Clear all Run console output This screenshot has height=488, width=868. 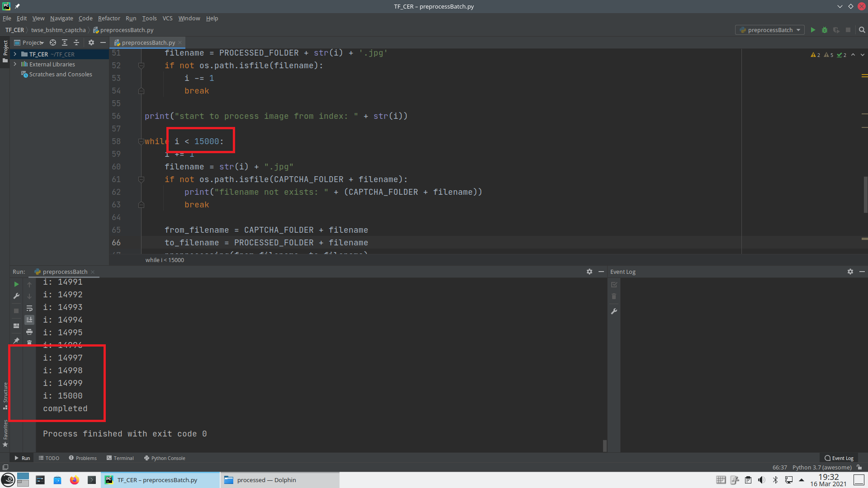(29, 342)
